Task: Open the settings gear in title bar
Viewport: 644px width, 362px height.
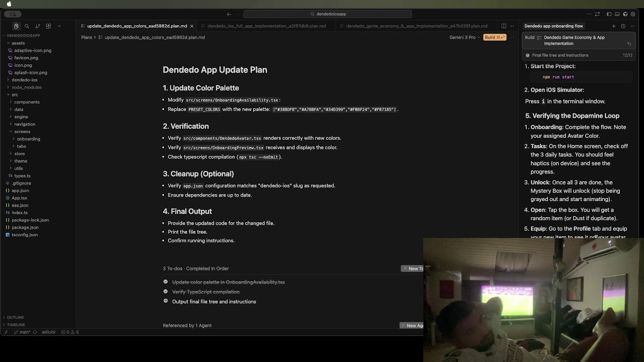Action: click(633, 14)
